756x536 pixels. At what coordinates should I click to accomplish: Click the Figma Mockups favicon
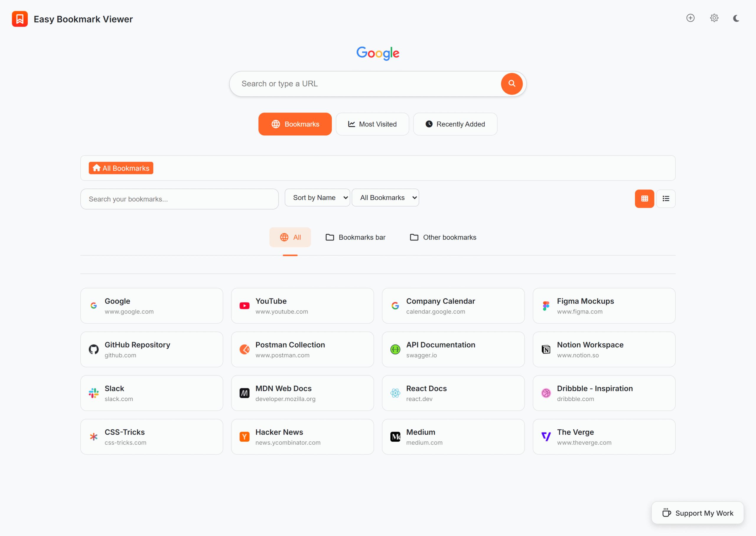pos(546,306)
